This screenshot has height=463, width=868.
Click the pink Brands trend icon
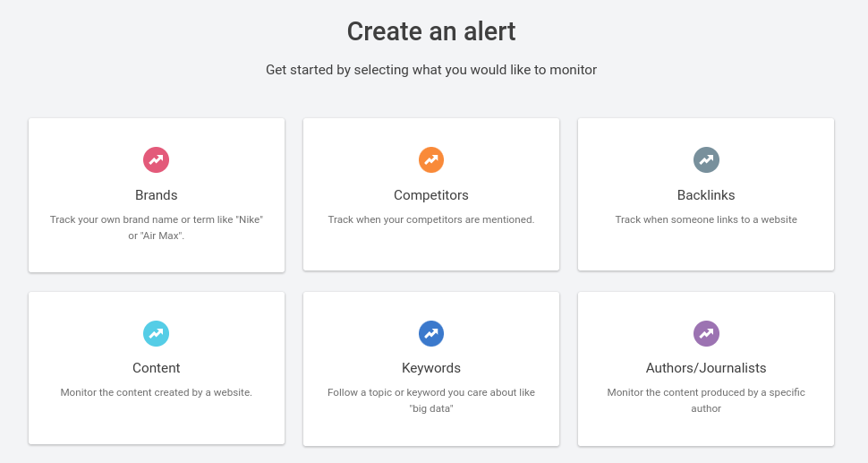(x=157, y=160)
